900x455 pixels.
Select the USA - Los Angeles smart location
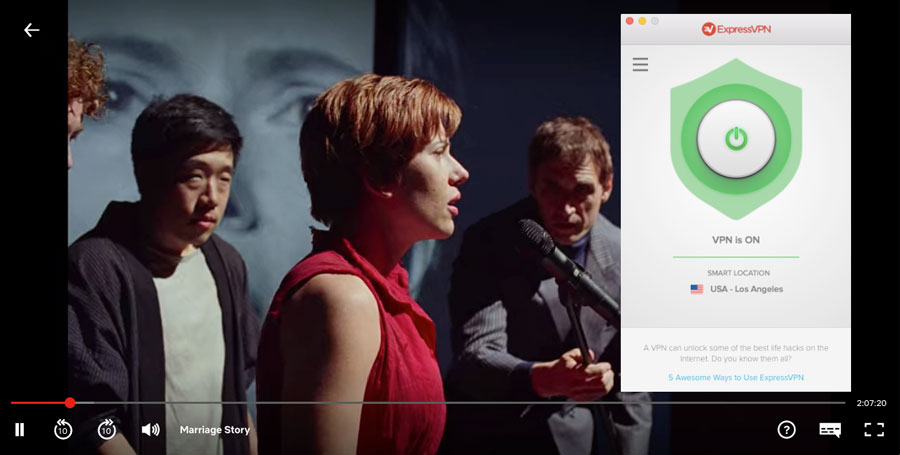[x=736, y=289]
